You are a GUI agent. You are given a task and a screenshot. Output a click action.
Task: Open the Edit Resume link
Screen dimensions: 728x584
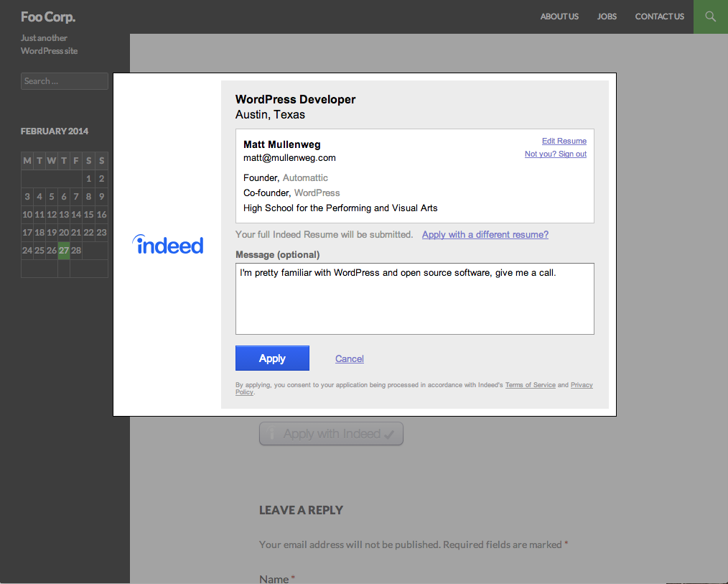point(564,141)
